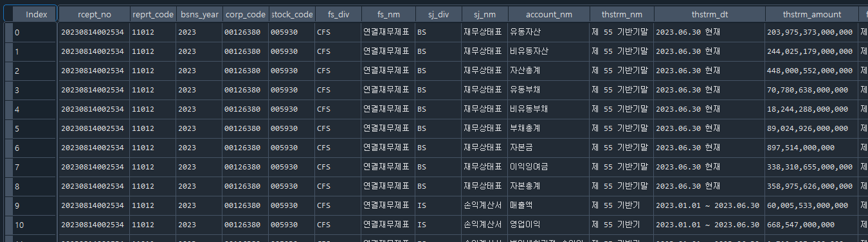Image resolution: width=868 pixels, height=242 pixels.
Task: Select row index 3 header
Action: pos(35,90)
